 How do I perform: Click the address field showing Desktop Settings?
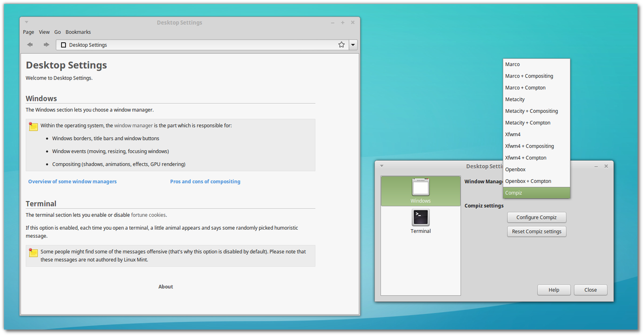[202, 45]
